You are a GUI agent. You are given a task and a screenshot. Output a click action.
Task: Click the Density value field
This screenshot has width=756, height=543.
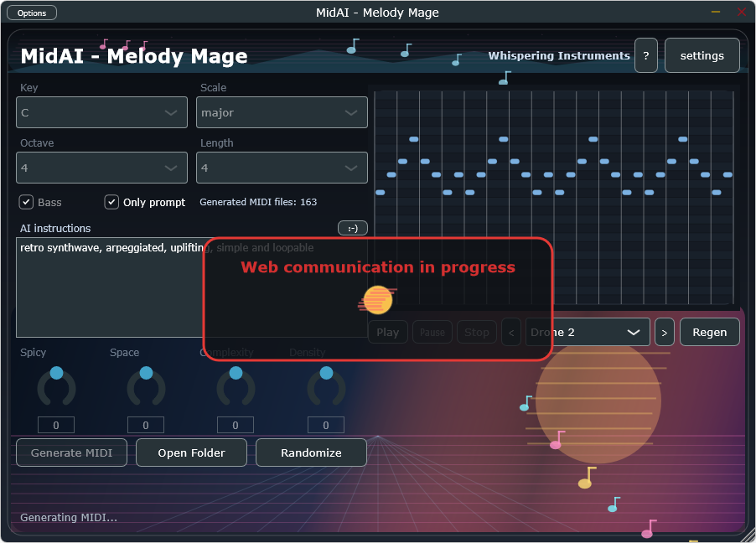tap(326, 425)
